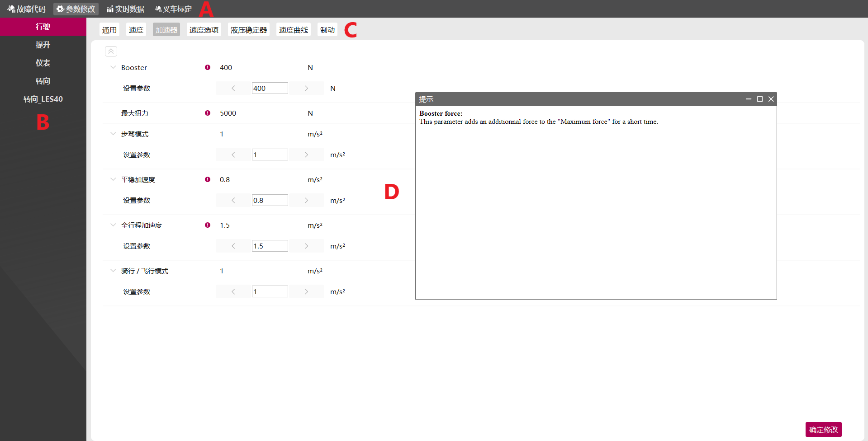Viewport: 868px width, 441px height.
Task: Click the 平稳加速度 value input field
Action: (270, 200)
